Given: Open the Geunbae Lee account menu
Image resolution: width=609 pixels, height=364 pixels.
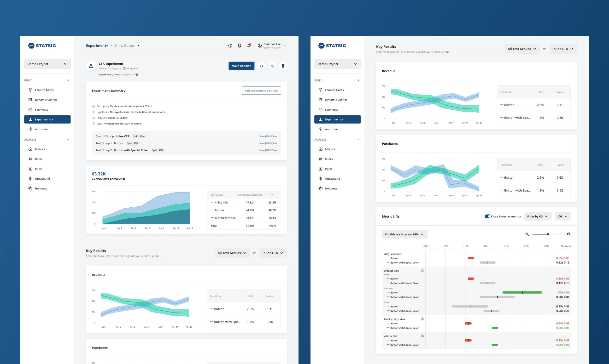Looking at the screenshot, I should [x=272, y=46].
